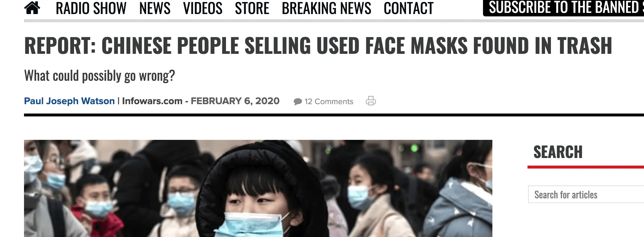The width and height of the screenshot is (644, 237).
Task: Visit the Store menu link
Action: 252,8
